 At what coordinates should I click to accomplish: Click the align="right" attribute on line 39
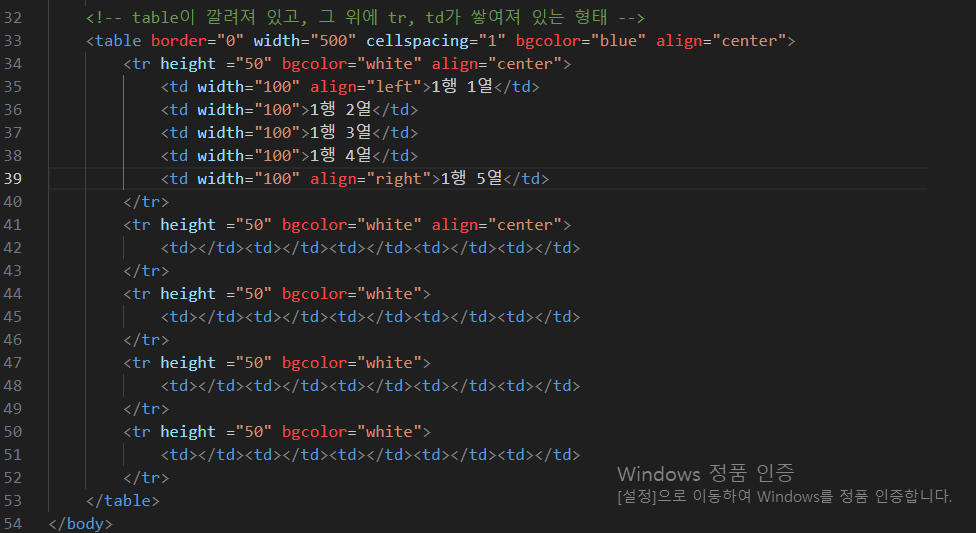pyautogui.click(x=370, y=179)
